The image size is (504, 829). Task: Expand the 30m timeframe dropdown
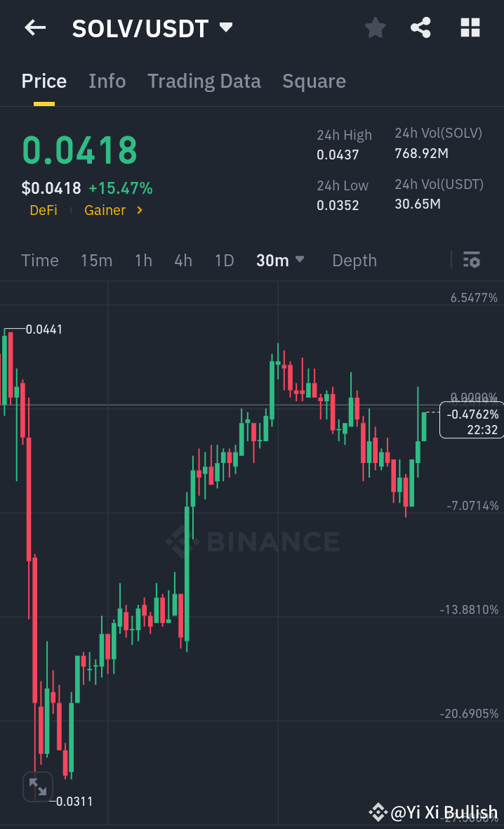tap(279, 260)
